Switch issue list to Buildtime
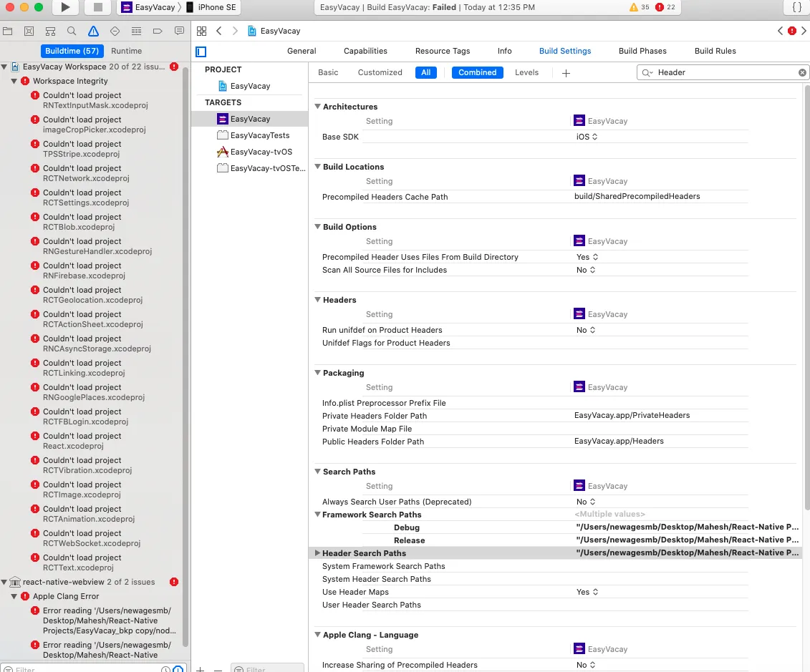 point(72,51)
